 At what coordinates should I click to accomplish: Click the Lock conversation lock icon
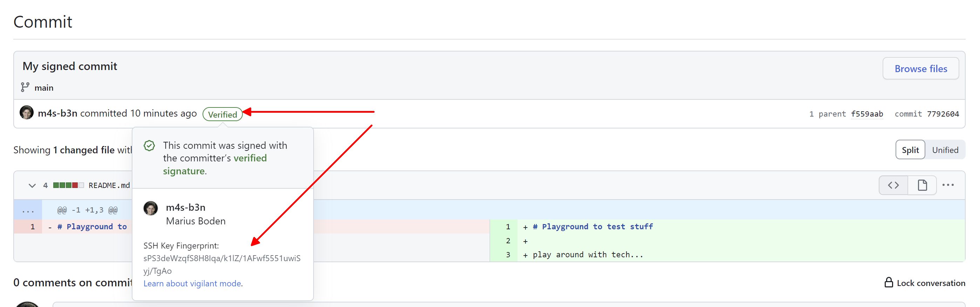pyautogui.click(x=888, y=283)
